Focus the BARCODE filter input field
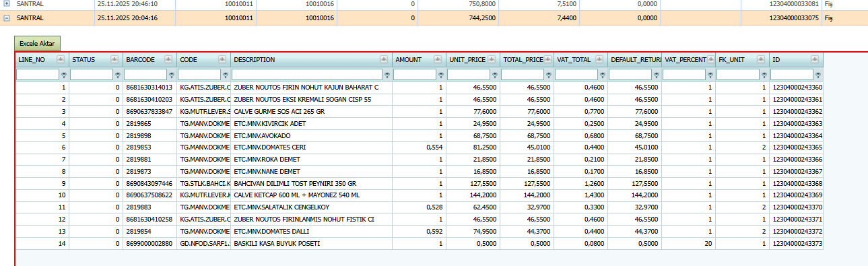This screenshot has height=266, width=868. [145, 75]
